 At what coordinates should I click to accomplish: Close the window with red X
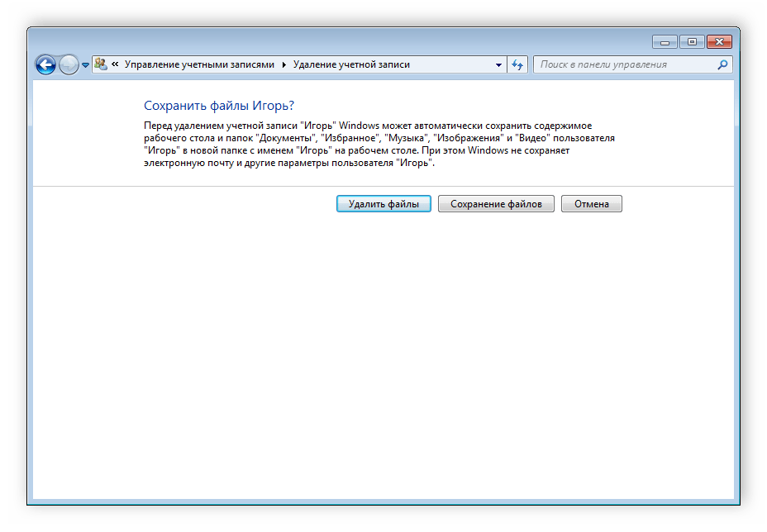[719, 41]
